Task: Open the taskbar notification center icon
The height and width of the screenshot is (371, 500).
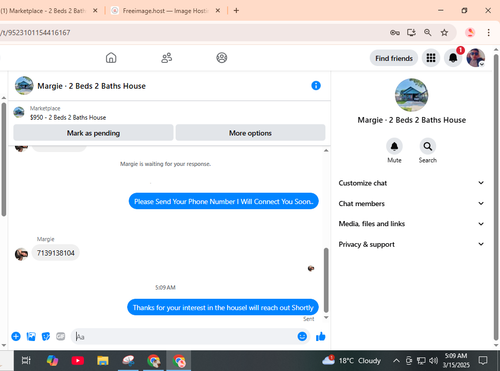Action: pyautogui.click(x=483, y=360)
